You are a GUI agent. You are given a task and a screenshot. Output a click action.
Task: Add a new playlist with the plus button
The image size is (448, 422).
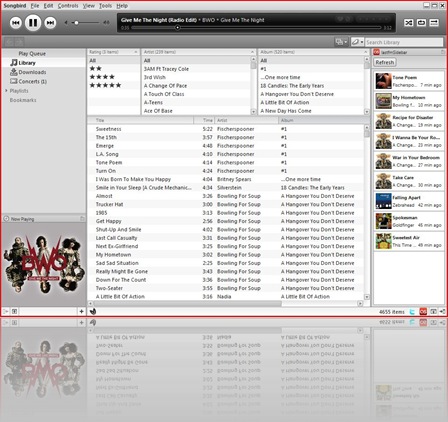[81, 311]
